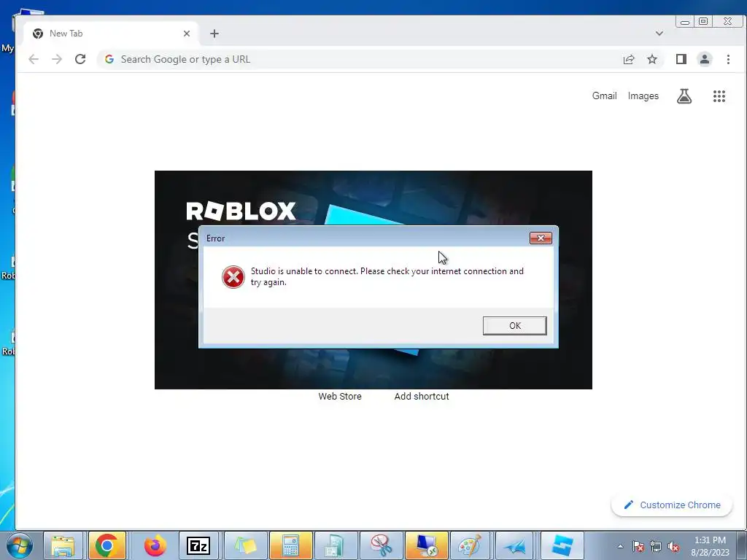
Task: Open the Action Center flag icon
Action: pyautogui.click(x=638, y=547)
